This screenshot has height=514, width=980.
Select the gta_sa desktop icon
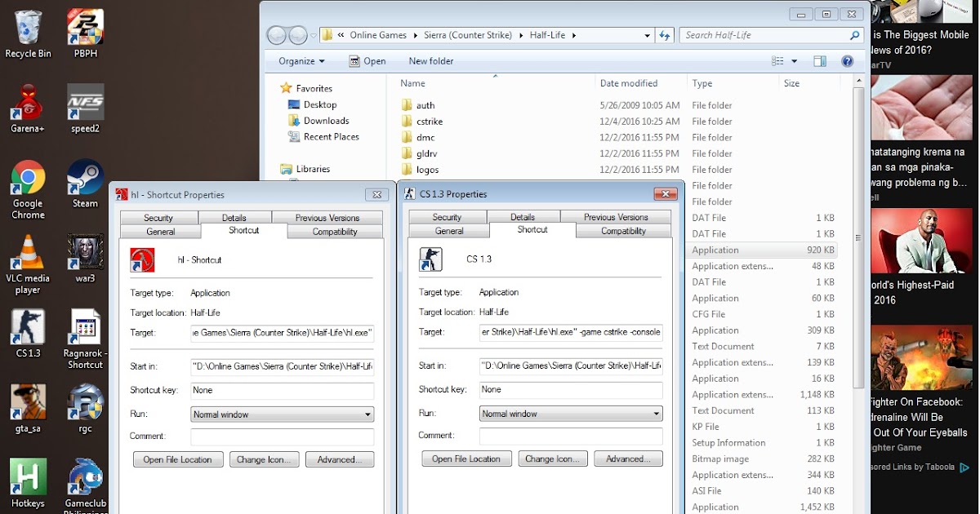point(28,409)
